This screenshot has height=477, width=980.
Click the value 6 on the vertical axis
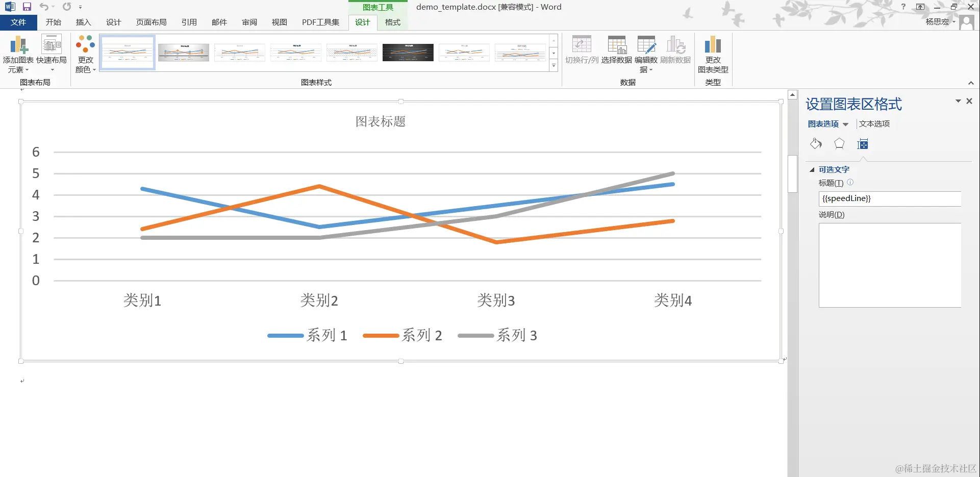(x=36, y=152)
